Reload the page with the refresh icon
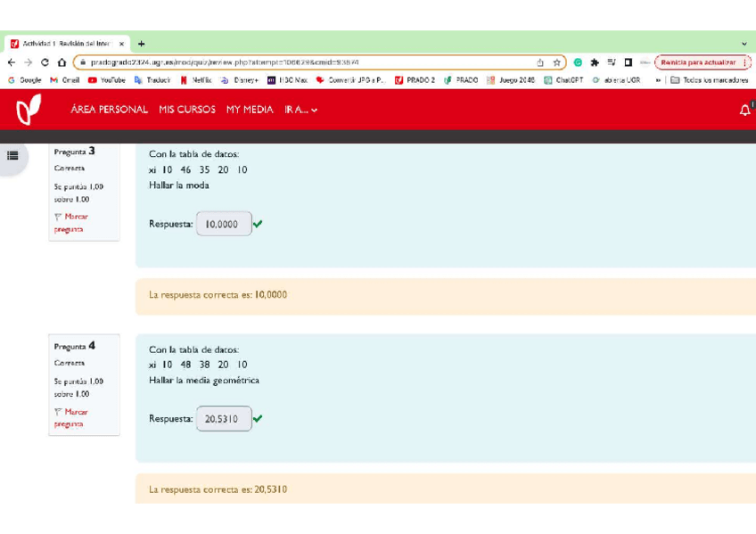 pos(45,62)
